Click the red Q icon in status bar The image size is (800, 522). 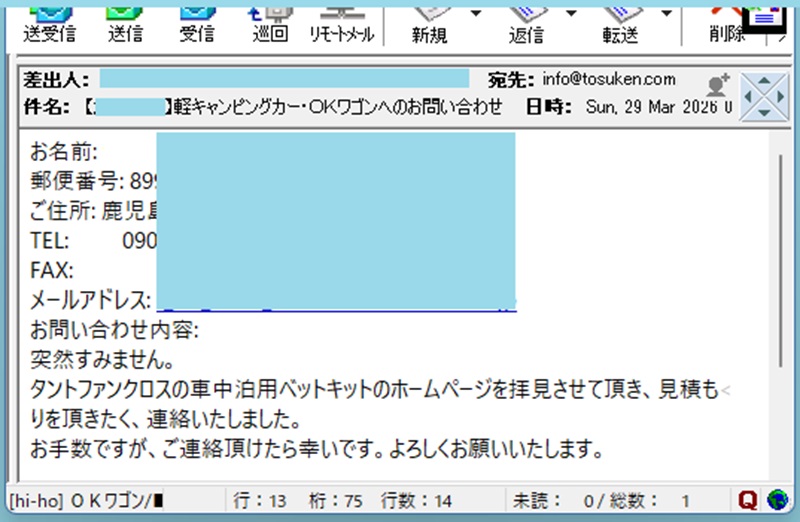click(x=748, y=498)
